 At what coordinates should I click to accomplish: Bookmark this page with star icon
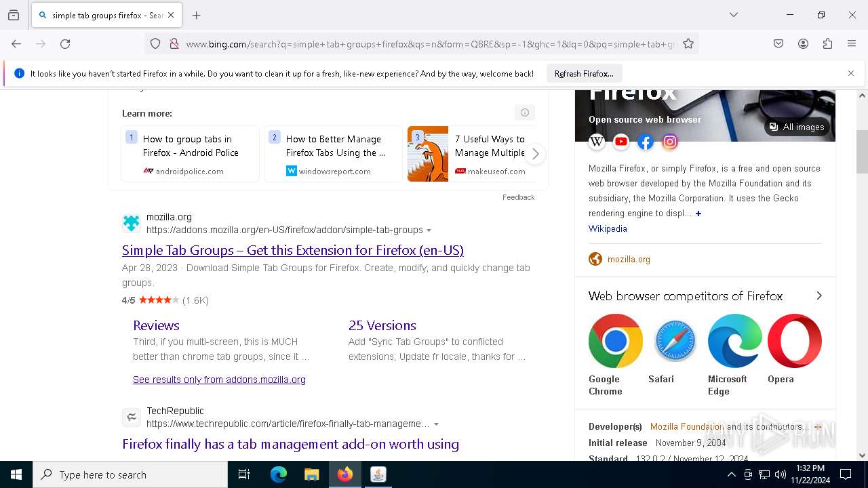[x=688, y=44]
